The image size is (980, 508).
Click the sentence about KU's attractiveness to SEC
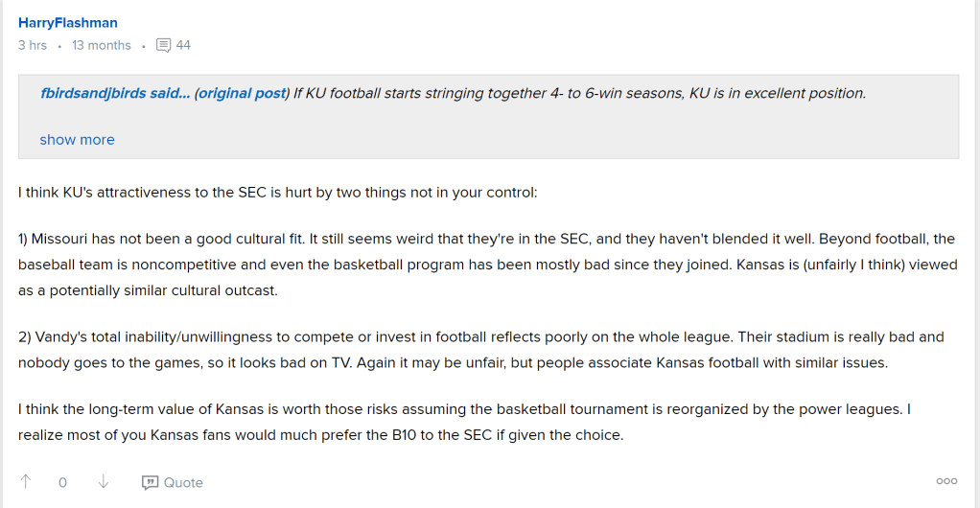[278, 192]
